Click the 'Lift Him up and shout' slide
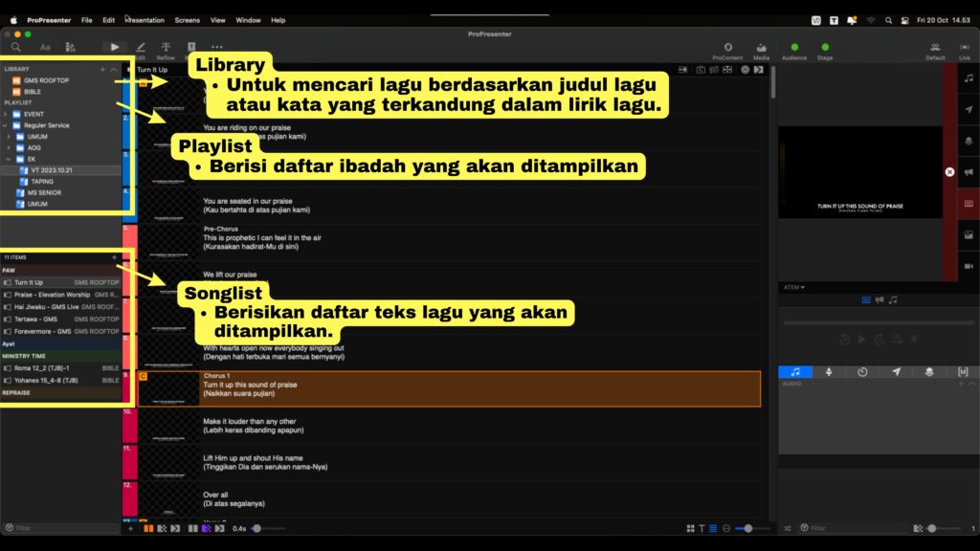The image size is (980, 551). click(441, 462)
